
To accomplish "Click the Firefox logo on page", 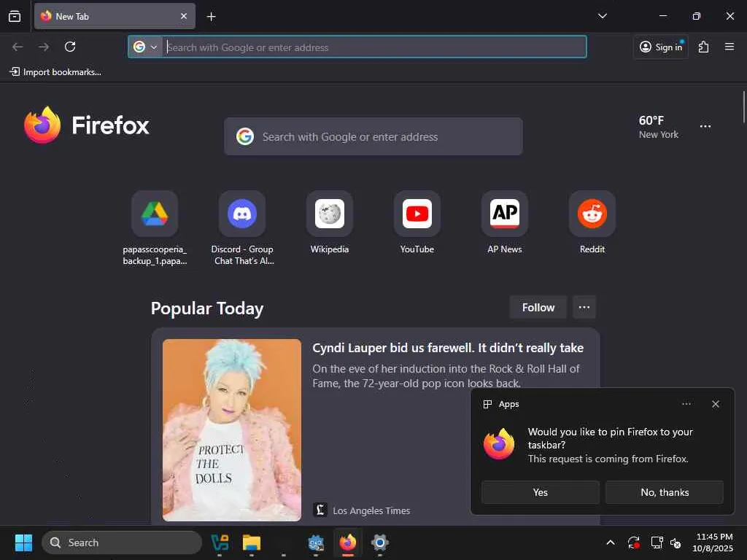I will pyautogui.click(x=87, y=125).
